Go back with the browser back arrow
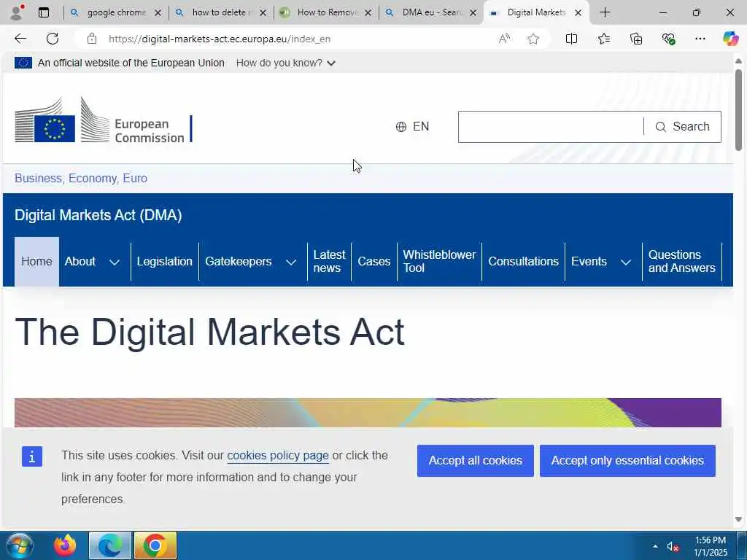Viewport: 747px width, 560px height. pos(20,39)
